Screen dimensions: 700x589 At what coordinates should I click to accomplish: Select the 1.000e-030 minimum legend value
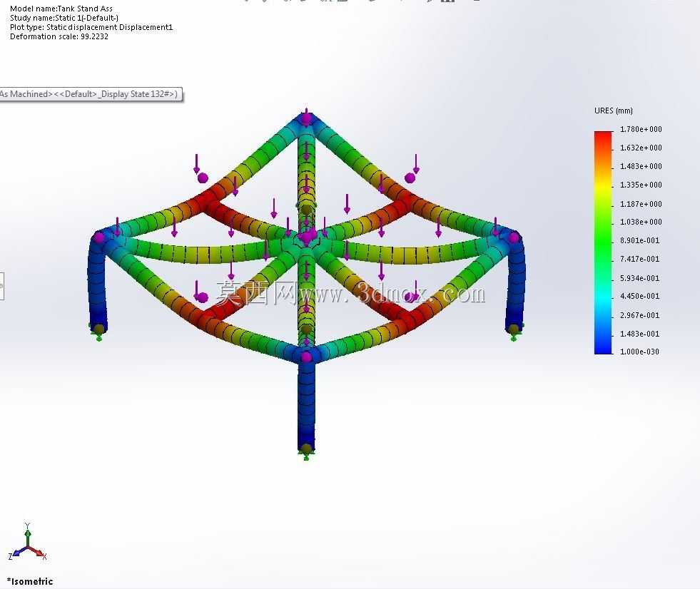pos(640,352)
